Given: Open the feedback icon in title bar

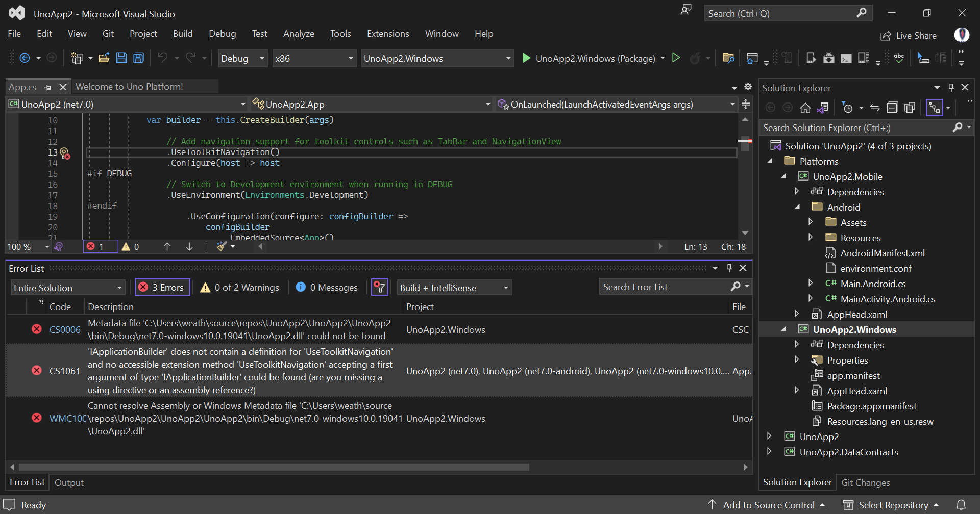Looking at the screenshot, I should pyautogui.click(x=687, y=10).
